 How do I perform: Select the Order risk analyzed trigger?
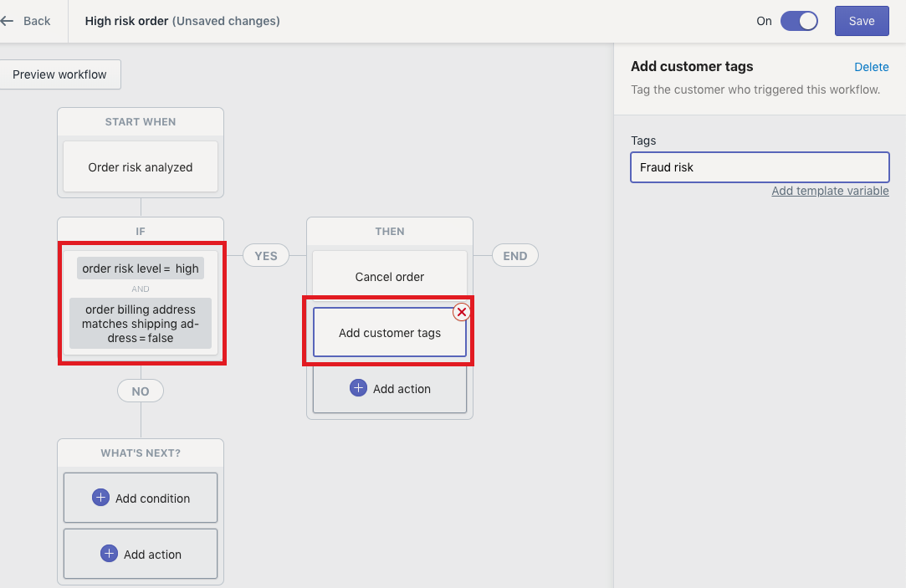coord(141,167)
